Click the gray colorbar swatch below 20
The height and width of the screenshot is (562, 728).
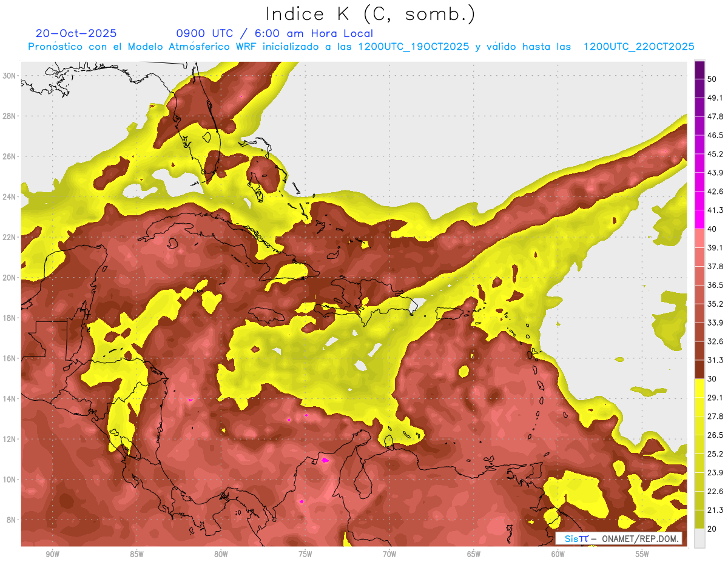[699, 538]
